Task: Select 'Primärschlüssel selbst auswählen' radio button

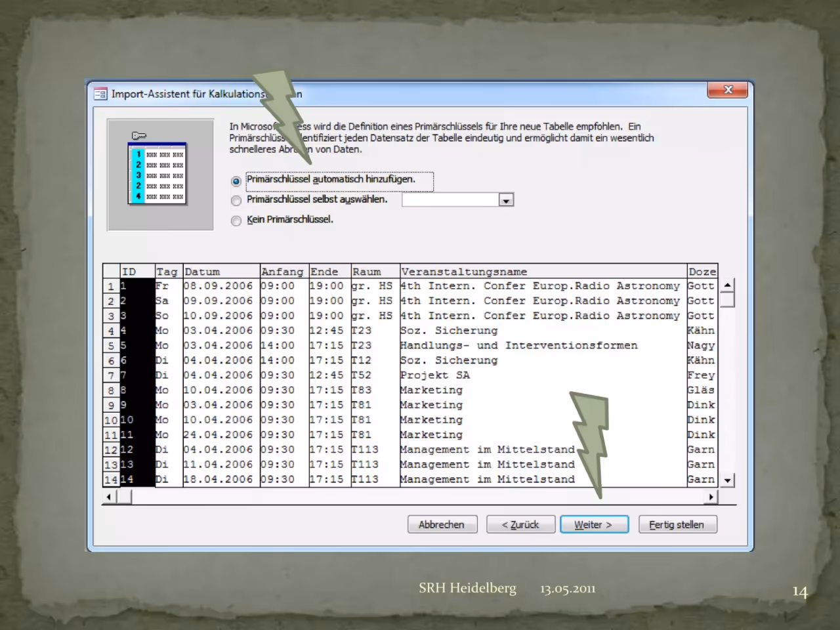Action: (x=236, y=201)
